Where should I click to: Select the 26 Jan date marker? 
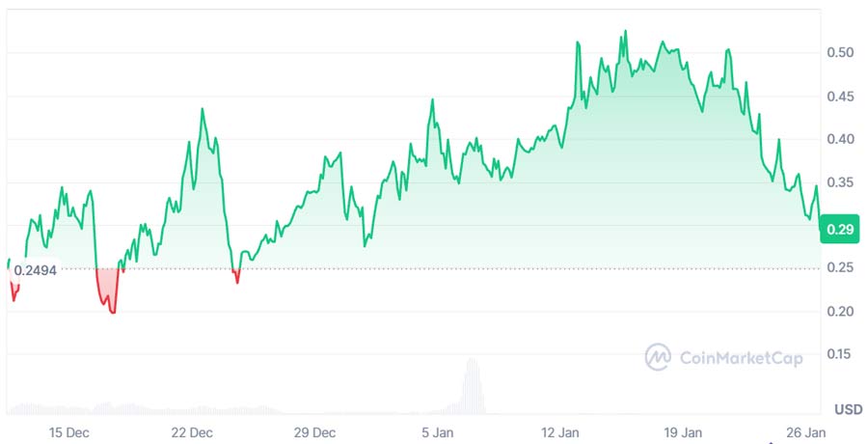click(806, 431)
